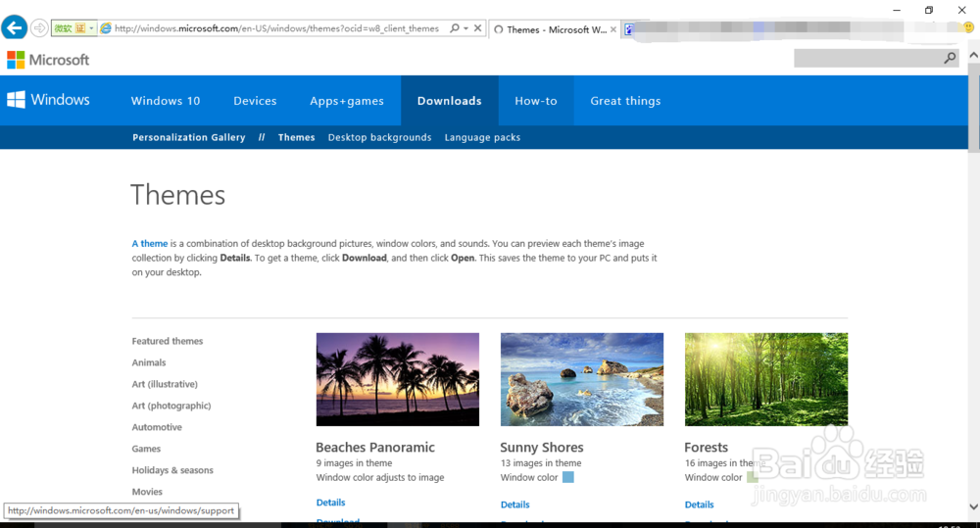This screenshot has height=528, width=980.
Task: Open Beaches Panoramic theme thumbnail
Action: 398,379
